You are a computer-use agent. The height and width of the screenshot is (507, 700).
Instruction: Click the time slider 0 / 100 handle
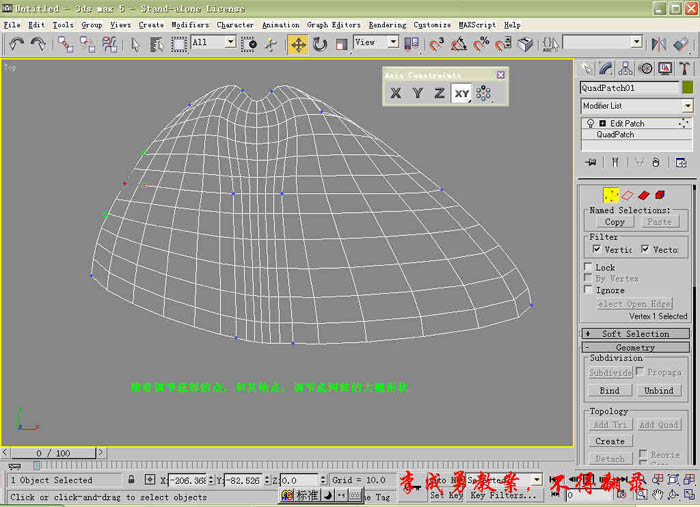click(53, 453)
